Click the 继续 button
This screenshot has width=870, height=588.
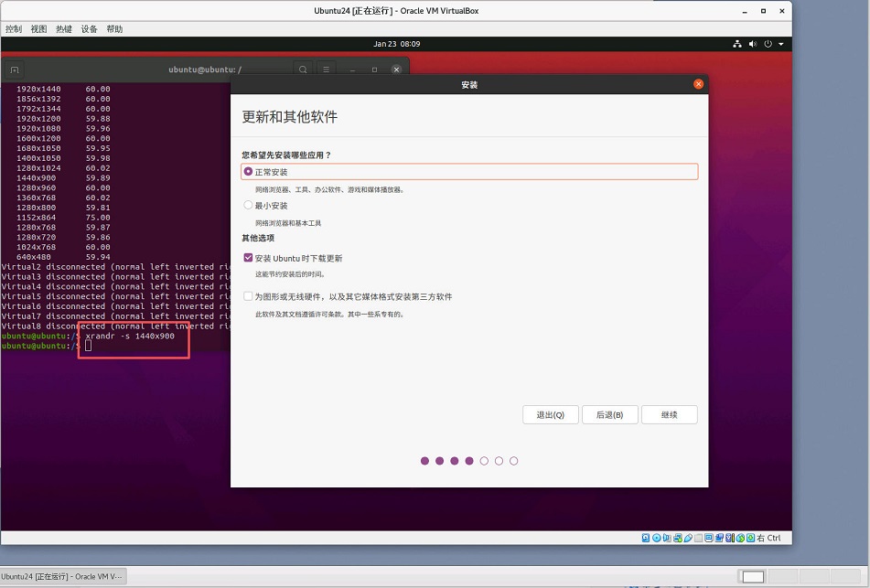point(671,414)
